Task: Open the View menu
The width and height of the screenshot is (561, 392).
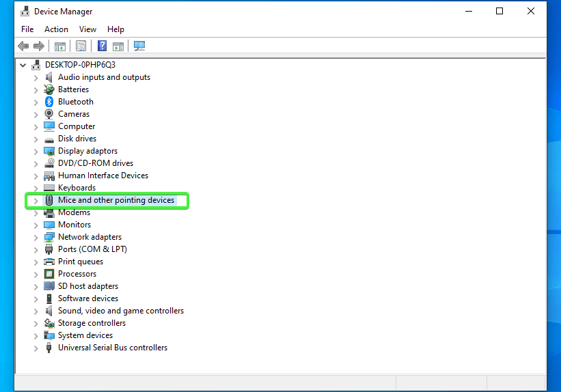Action: click(x=87, y=29)
